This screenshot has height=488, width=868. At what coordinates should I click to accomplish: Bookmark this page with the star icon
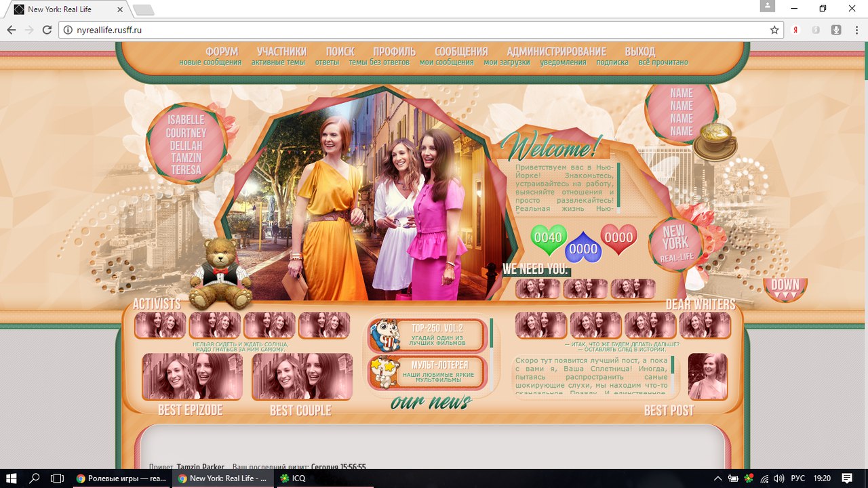click(774, 30)
